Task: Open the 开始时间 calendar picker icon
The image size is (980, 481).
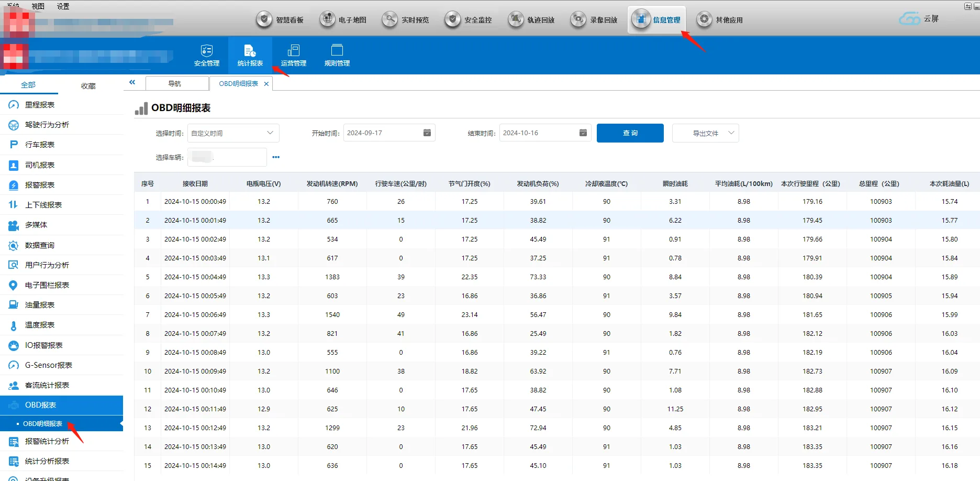Action: (427, 133)
